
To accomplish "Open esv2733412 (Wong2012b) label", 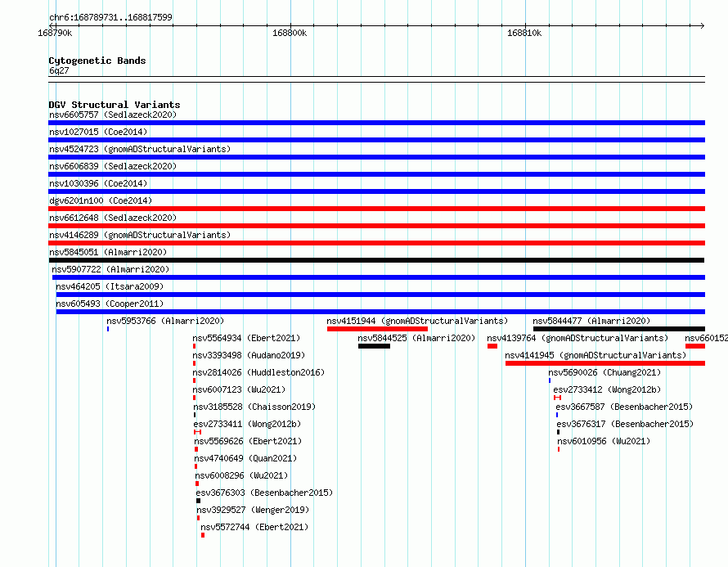I will (607, 389).
